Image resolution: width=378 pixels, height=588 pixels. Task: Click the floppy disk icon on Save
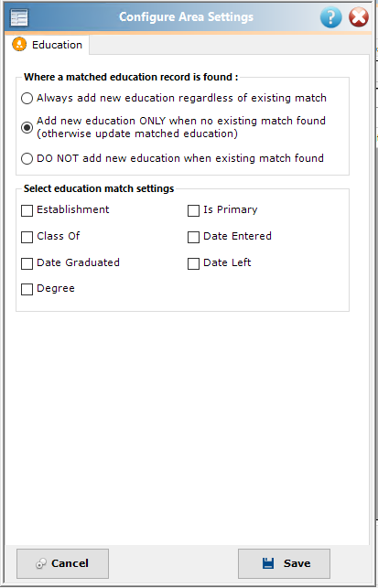point(268,563)
